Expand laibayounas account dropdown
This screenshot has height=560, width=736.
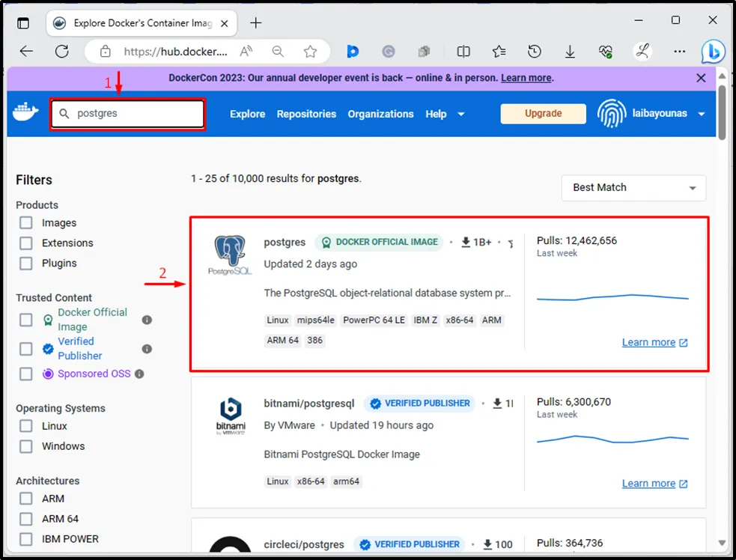point(702,114)
